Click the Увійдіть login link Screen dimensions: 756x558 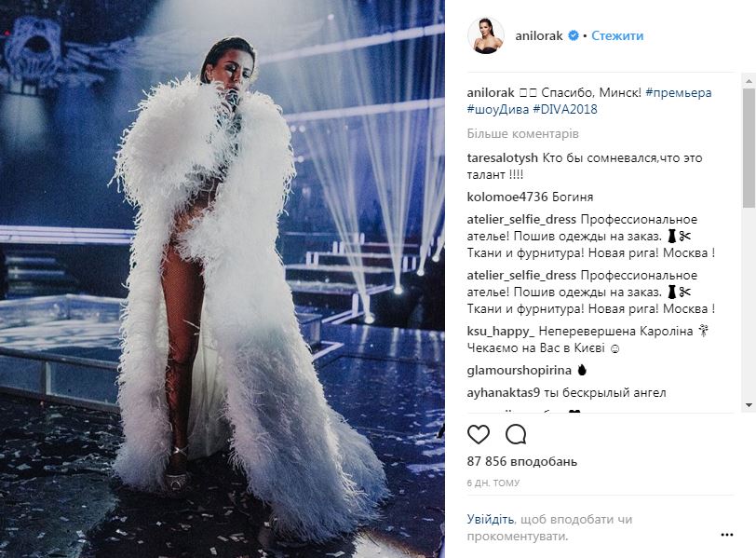491,520
